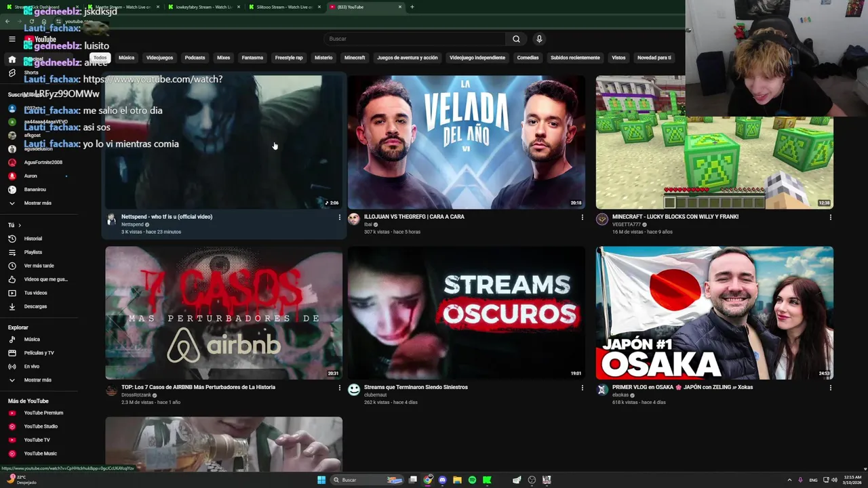Open the Windows Start menu
This screenshot has width=868, height=488.
[321, 480]
